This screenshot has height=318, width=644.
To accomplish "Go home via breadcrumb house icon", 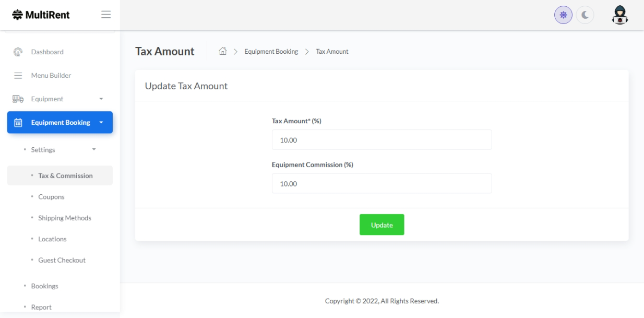I will (x=223, y=51).
